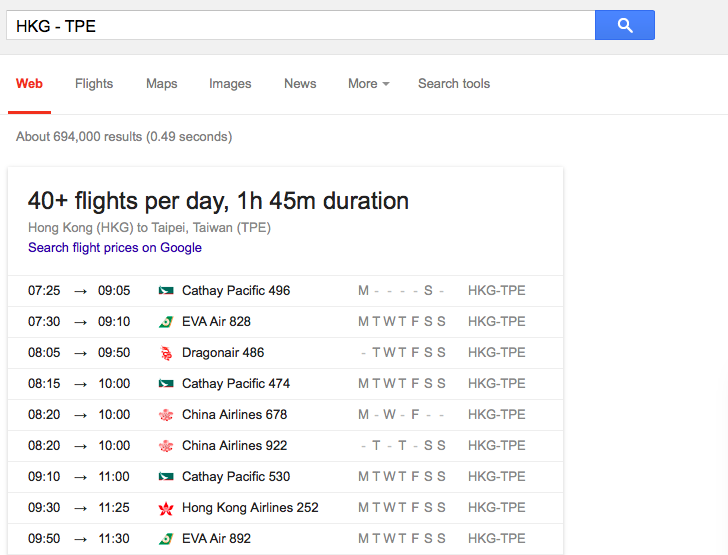Click the 08:15 departure time

pyautogui.click(x=44, y=384)
